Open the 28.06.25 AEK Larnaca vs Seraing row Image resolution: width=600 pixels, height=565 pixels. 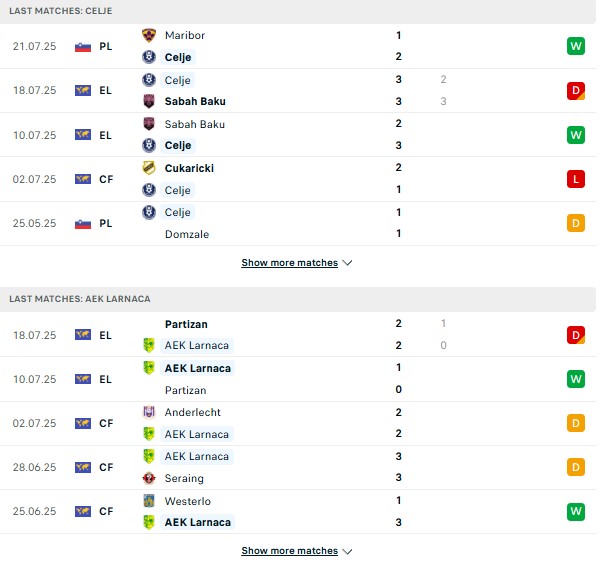pyautogui.click(x=298, y=467)
